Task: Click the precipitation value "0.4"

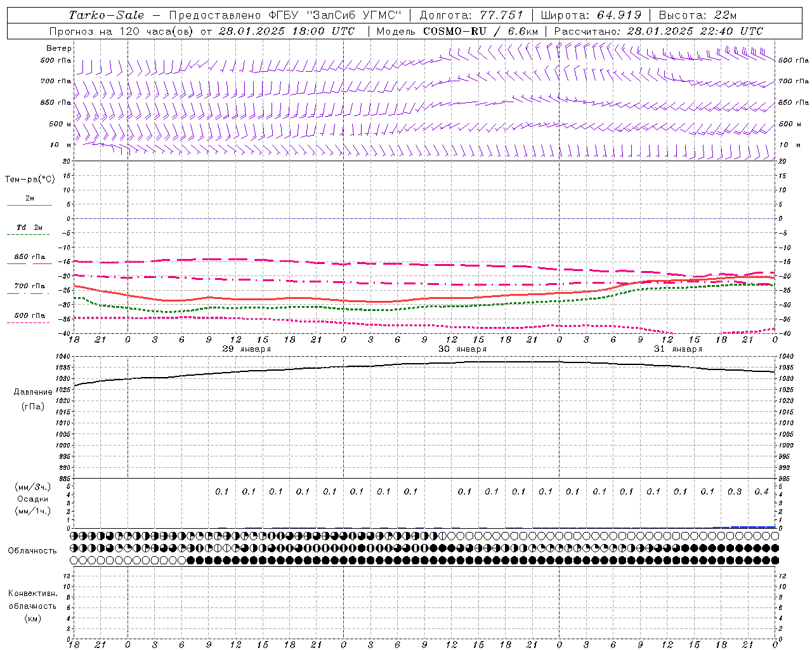Action: pos(761,491)
